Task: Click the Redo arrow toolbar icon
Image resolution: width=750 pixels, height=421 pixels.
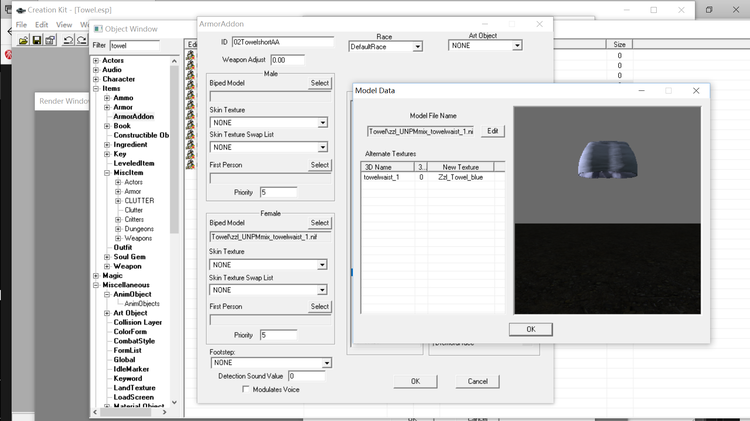Action: point(81,40)
